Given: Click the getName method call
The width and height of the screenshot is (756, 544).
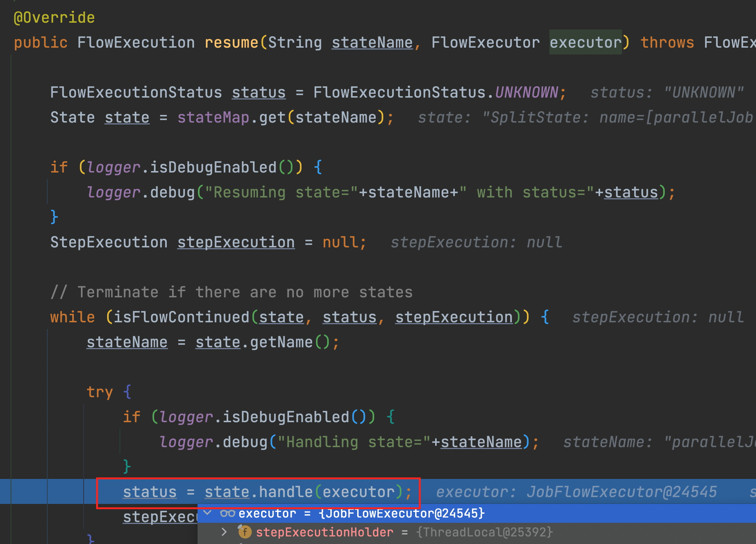Looking at the screenshot, I should [x=281, y=342].
